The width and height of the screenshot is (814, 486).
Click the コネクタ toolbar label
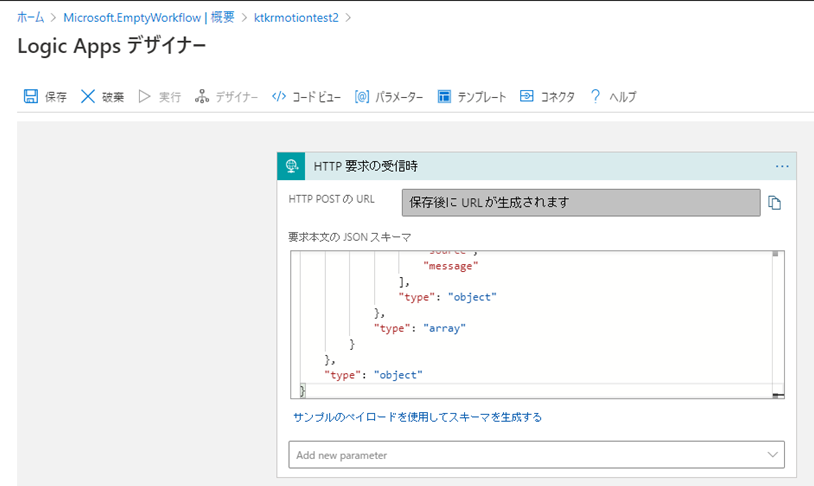tap(558, 97)
